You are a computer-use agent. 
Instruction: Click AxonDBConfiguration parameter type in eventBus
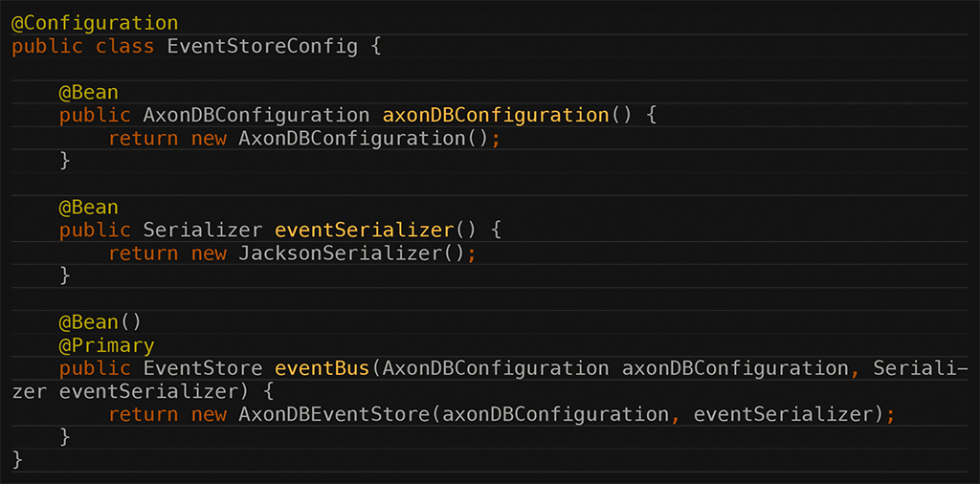click(496, 368)
